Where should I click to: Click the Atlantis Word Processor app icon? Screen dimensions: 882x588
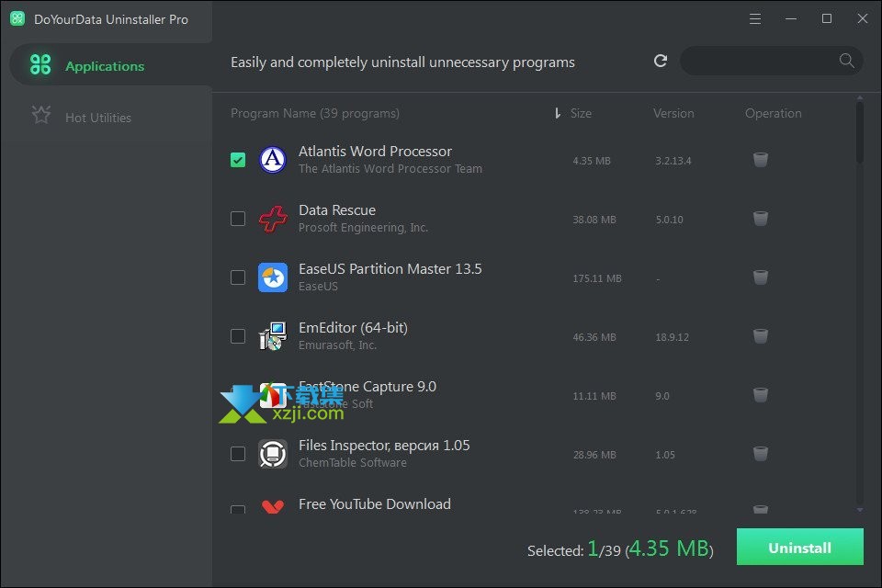(273, 160)
